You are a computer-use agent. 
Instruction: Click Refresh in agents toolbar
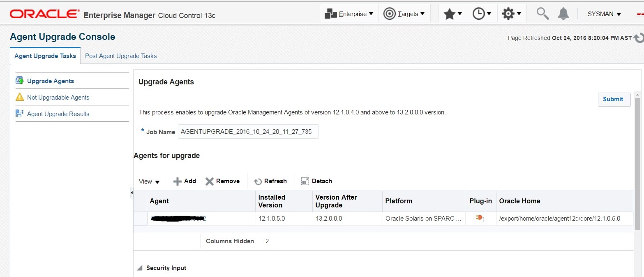(270, 181)
